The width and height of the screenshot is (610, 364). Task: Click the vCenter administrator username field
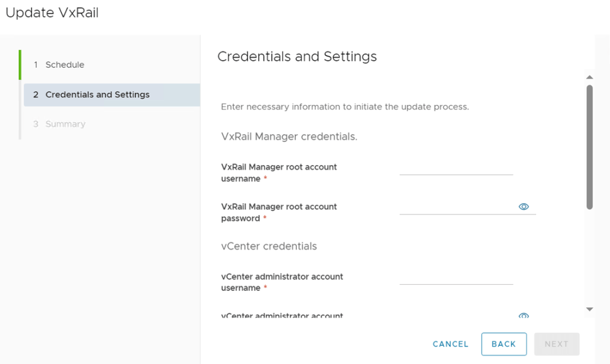click(x=456, y=278)
